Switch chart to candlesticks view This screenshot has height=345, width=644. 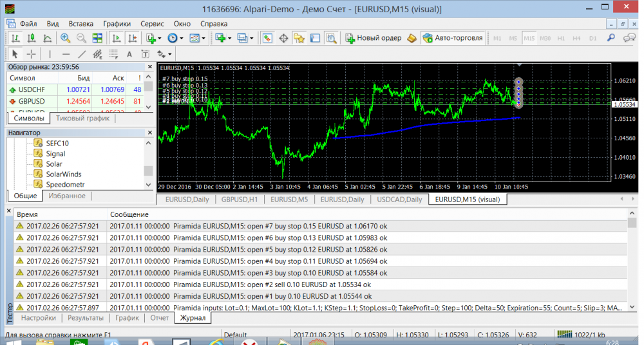30,38
